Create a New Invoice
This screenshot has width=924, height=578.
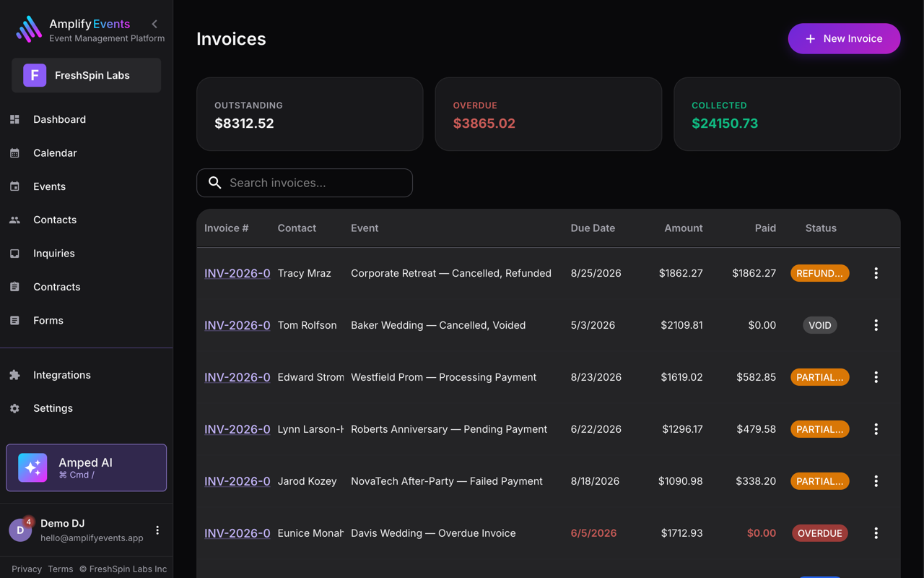(844, 38)
